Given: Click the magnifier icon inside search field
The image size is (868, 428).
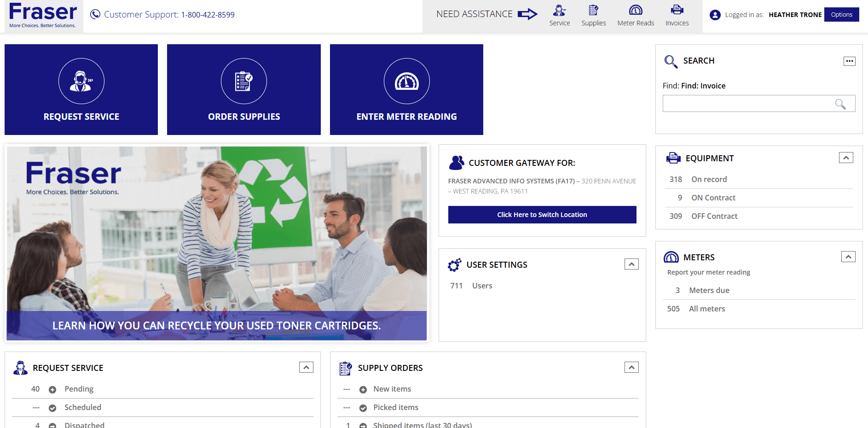Looking at the screenshot, I should tap(840, 104).
